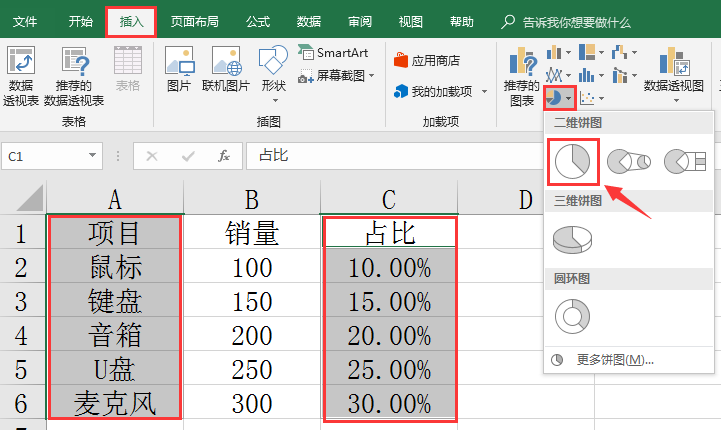Image resolution: width=721 pixels, height=430 pixels.
Task: Click the Cancel (X) formula button
Action: [x=152, y=156]
